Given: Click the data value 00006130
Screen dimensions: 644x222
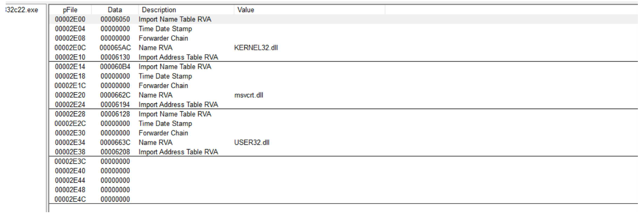Looking at the screenshot, I should tap(115, 57).
